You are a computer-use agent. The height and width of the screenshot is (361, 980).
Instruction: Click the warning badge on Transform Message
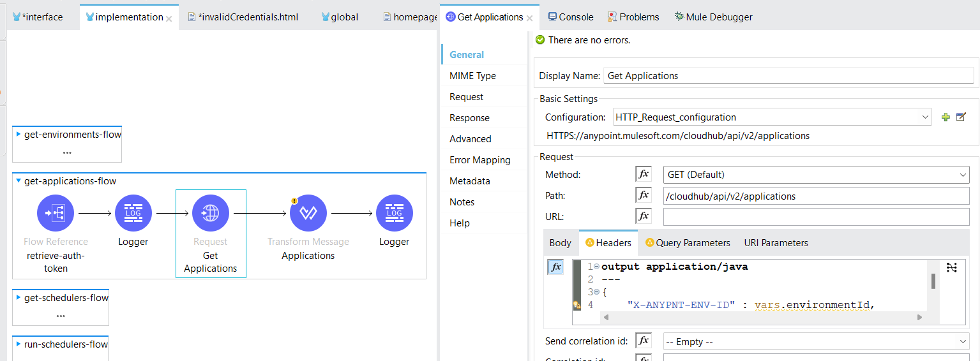tap(294, 200)
